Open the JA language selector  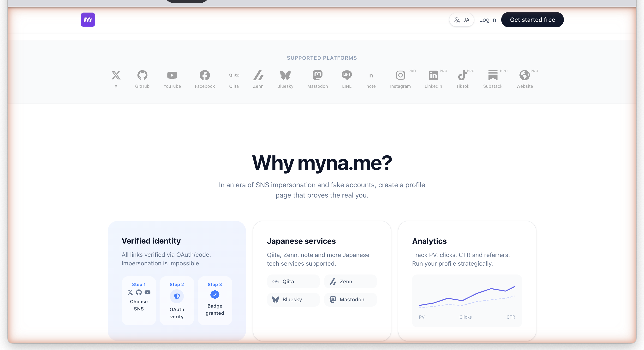(461, 19)
